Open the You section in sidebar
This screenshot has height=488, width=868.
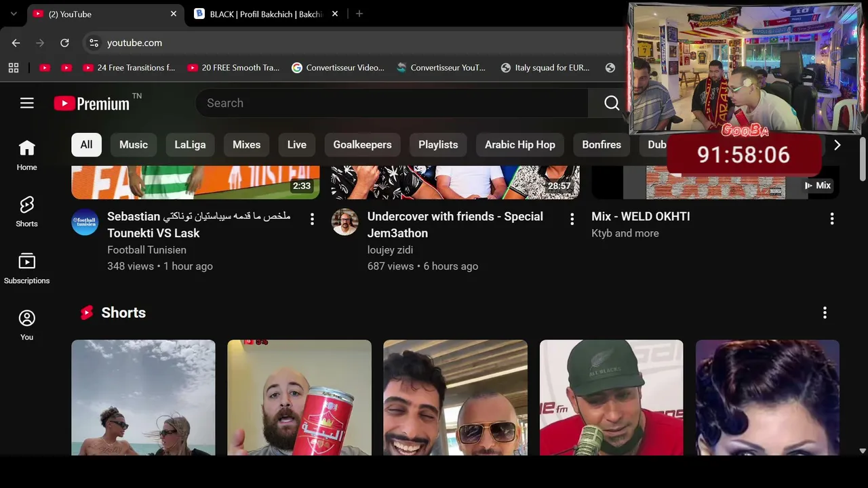pos(27,325)
